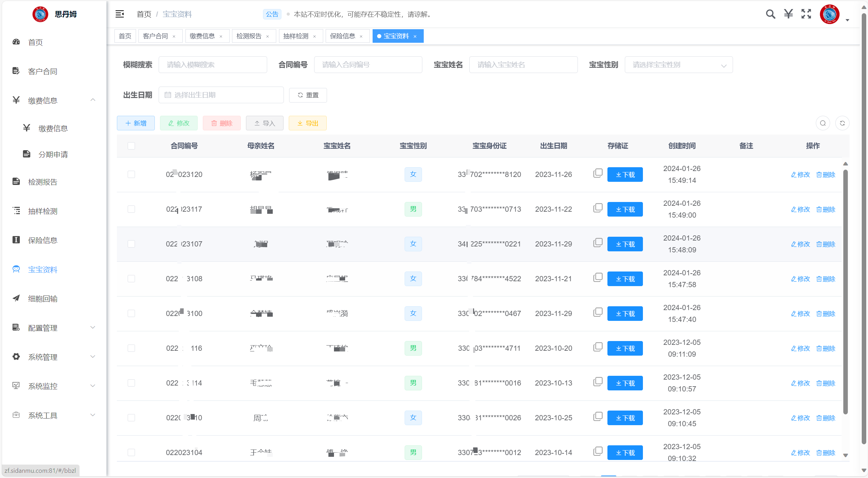Go to 首页 in the sidebar

pos(35,42)
